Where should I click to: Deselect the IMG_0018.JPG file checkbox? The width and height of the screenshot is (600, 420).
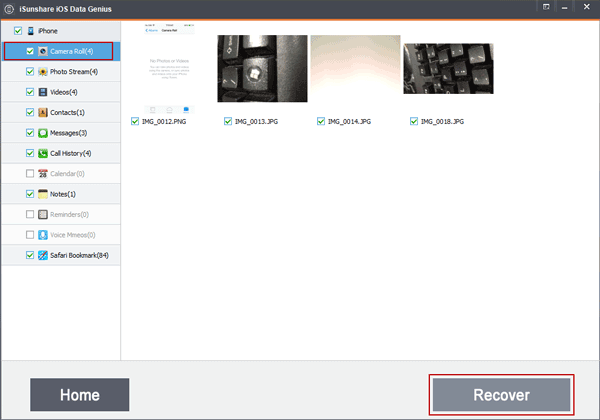(x=414, y=121)
